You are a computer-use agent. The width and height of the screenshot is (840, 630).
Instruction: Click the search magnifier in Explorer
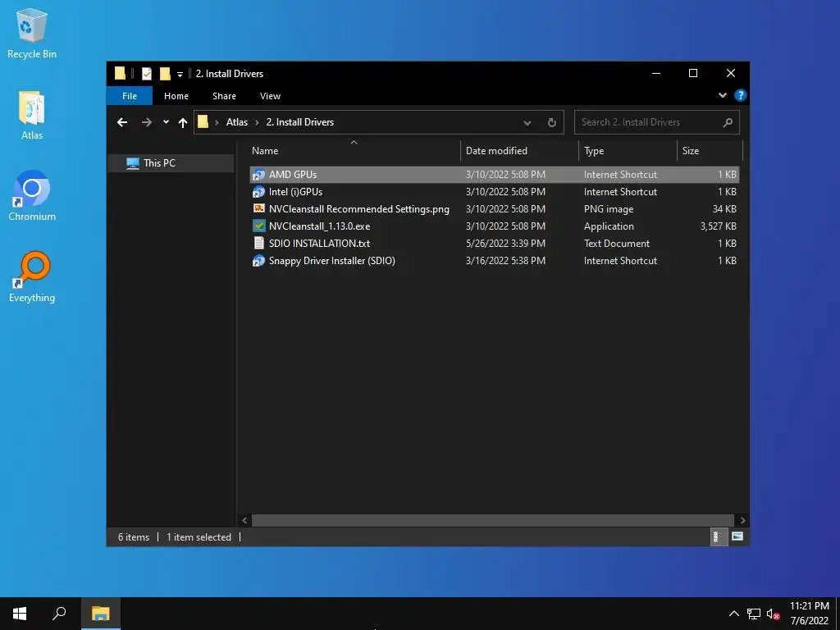pyautogui.click(x=728, y=122)
